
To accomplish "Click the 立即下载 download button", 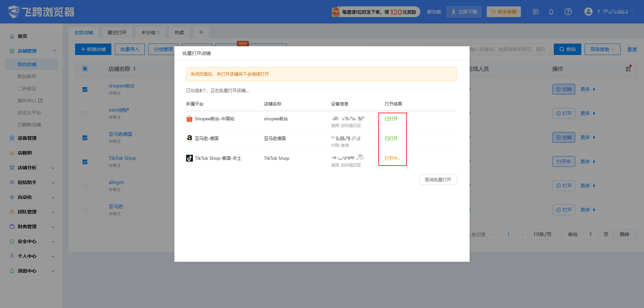I will coord(464,12).
